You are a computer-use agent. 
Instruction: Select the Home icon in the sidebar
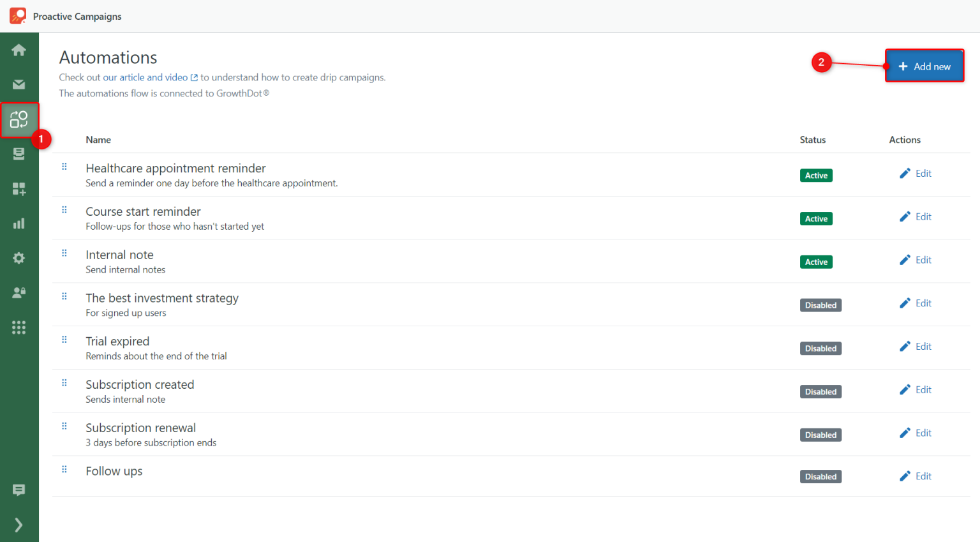click(x=19, y=49)
